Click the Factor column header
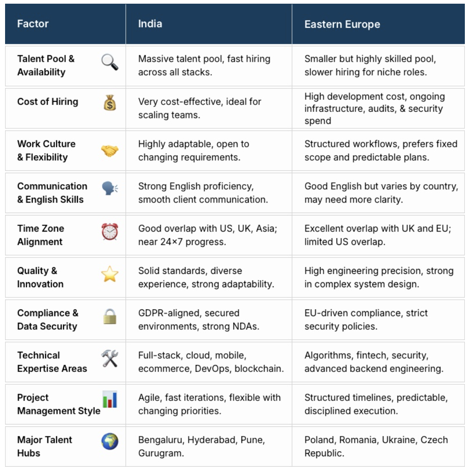Screen dimensions: 469x476 33,24
